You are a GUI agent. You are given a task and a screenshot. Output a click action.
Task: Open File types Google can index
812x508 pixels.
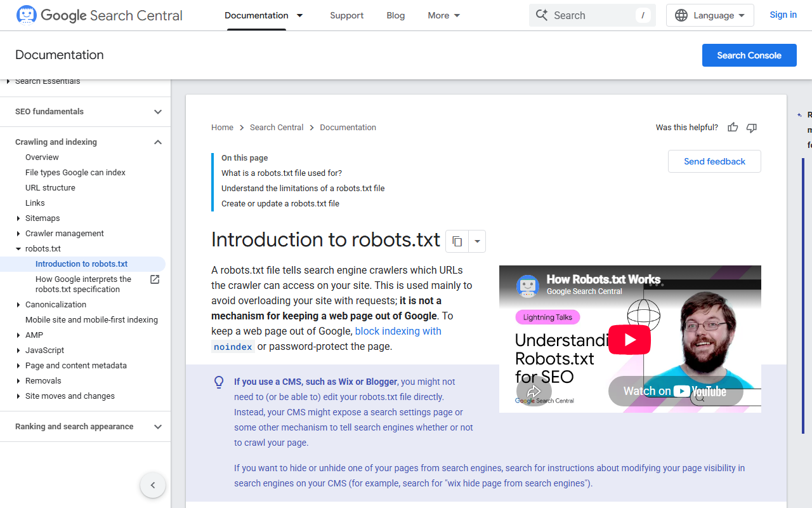[75, 173]
